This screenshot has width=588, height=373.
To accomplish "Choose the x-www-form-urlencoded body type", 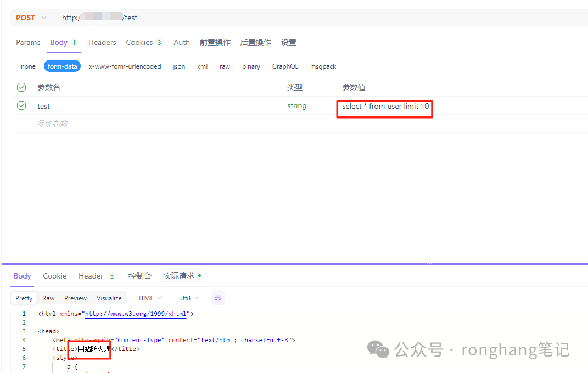I will (x=125, y=66).
